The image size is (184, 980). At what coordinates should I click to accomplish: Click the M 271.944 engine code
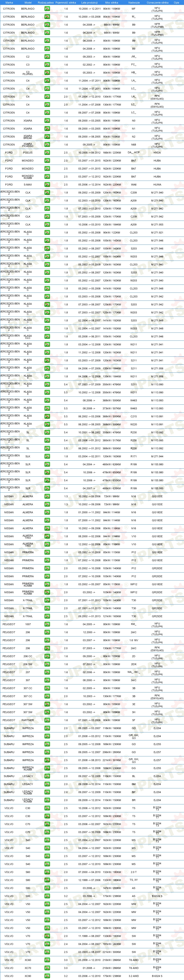(x=157, y=456)
